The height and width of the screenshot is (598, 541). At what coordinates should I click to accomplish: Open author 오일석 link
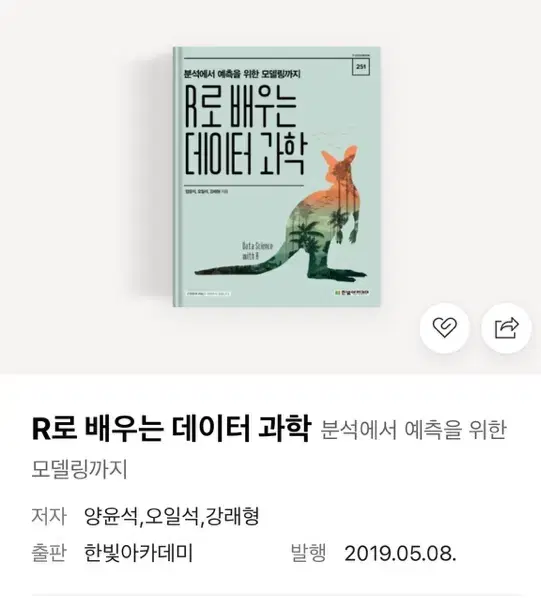click(172, 516)
